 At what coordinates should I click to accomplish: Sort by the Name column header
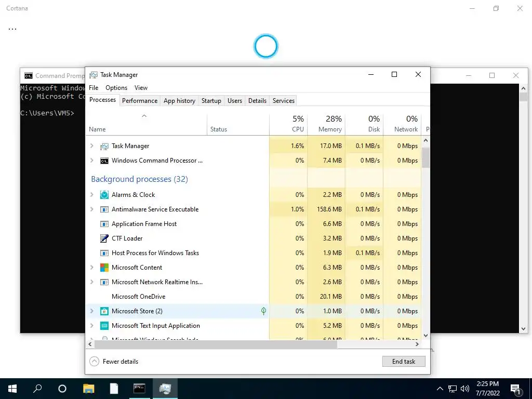click(146, 125)
